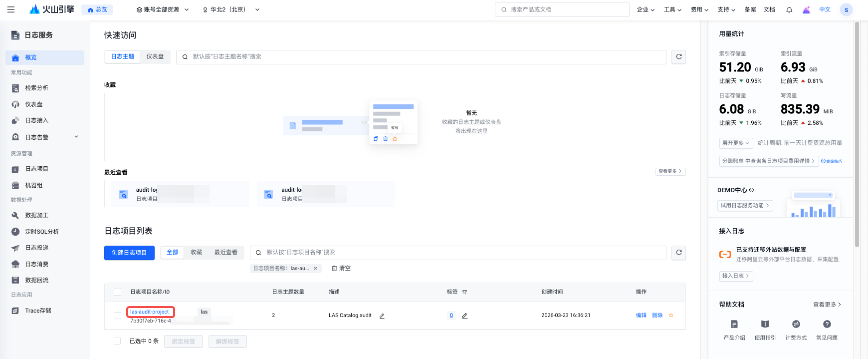
Task: Favorite las-audit-project with star icon
Action: (x=671, y=316)
